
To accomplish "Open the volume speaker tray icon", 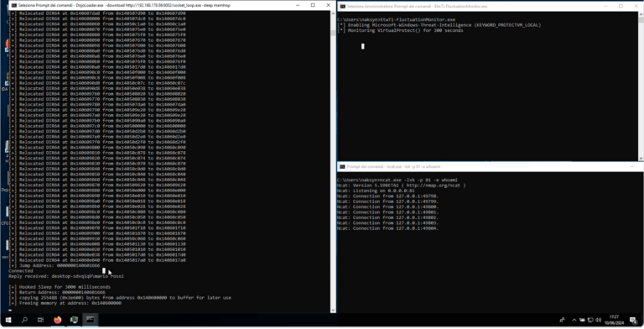I will pyautogui.click(x=599, y=320).
